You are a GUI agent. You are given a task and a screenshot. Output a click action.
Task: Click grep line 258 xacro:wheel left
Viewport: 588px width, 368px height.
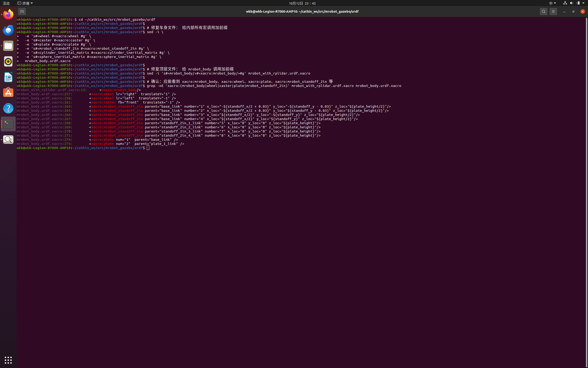tap(96, 98)
